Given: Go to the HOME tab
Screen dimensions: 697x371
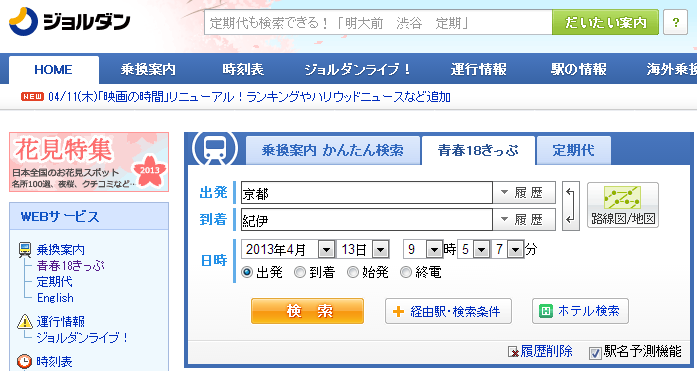Looking at the screenshot, I should pyautogui.click(x=53, y=70).
